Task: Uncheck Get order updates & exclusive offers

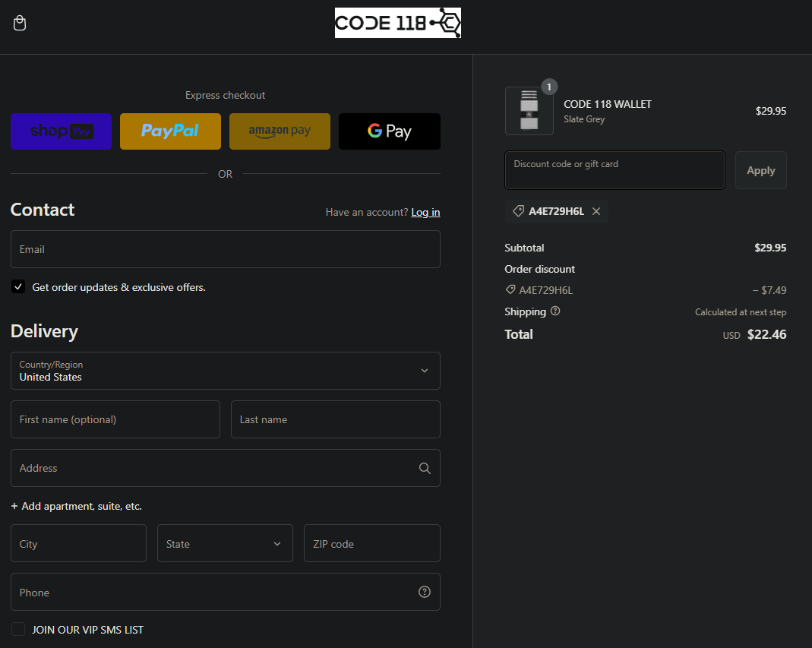Action: click(18, 287)
